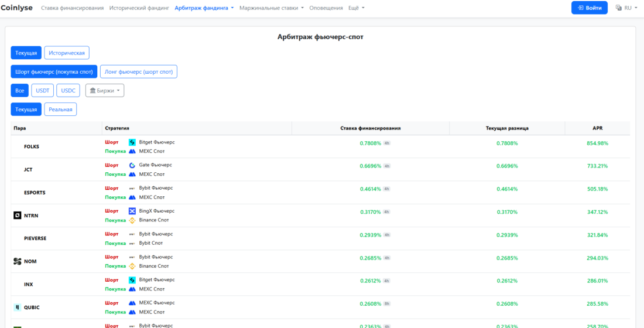Image resolution: width=644 pixels, height=328 pixels.
Task: Filter by USDC
Action: click(68, 90)
